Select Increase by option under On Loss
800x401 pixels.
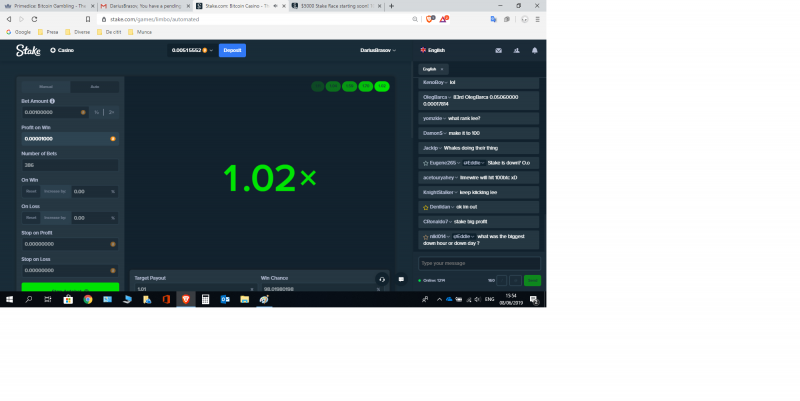55,218
